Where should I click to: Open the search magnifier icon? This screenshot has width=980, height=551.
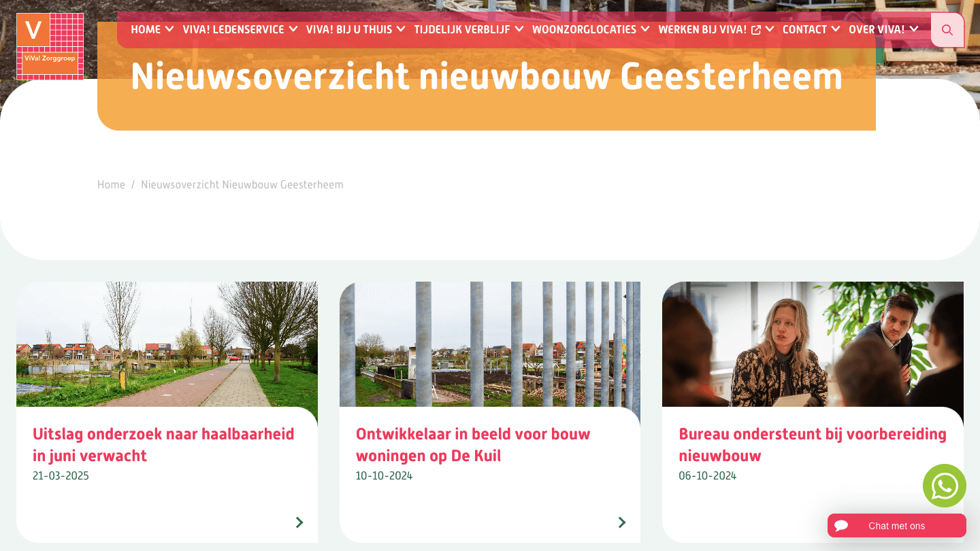[947, 30]
